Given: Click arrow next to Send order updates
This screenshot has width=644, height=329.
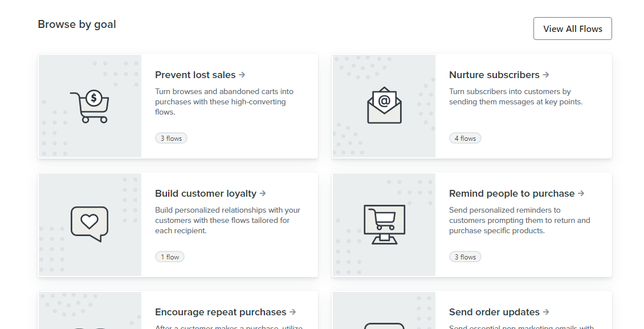Looking at the screenshot, I should [x=546, y=312].
